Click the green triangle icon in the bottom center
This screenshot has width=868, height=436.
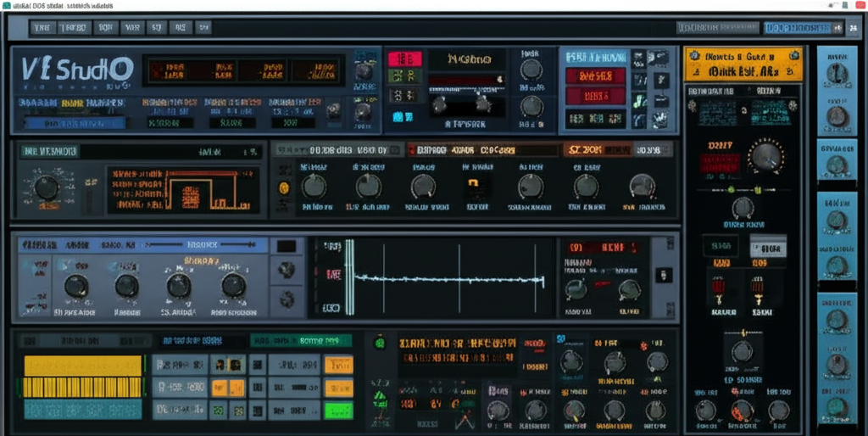coord(380,397)
